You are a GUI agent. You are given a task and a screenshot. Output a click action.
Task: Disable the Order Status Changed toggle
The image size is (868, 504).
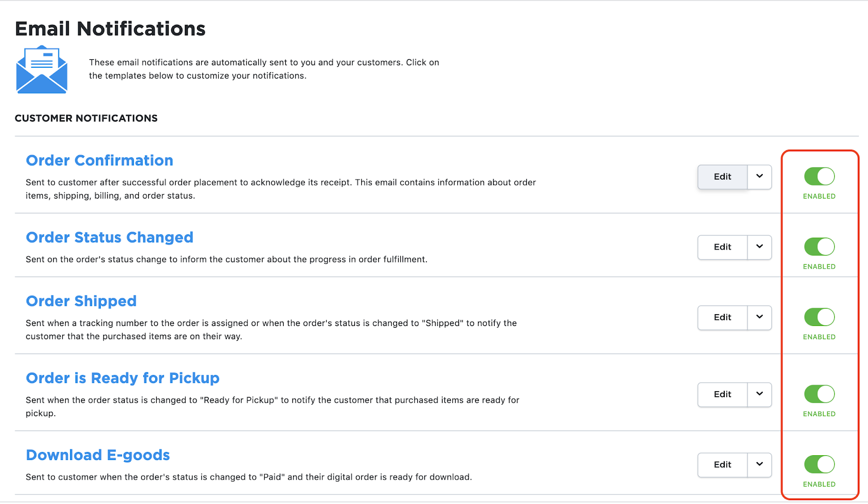(x=819, y=247)
